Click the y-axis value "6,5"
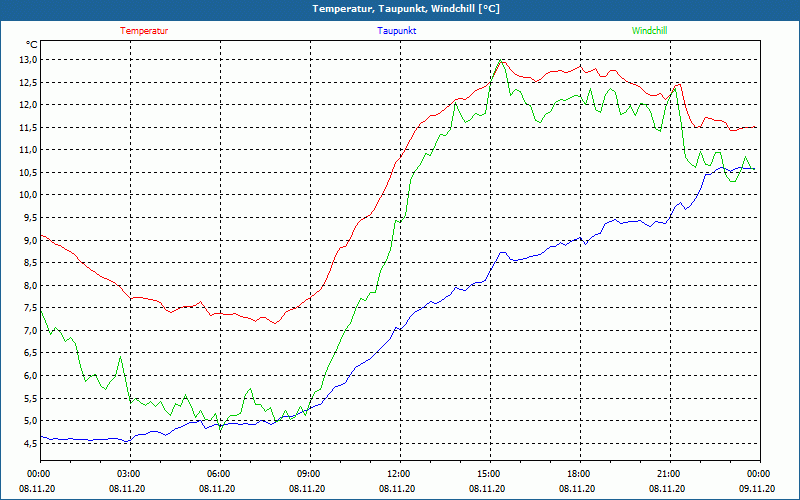Image resolution: width=800 pixels, height=500 pixels. click(x=31, y=353)
